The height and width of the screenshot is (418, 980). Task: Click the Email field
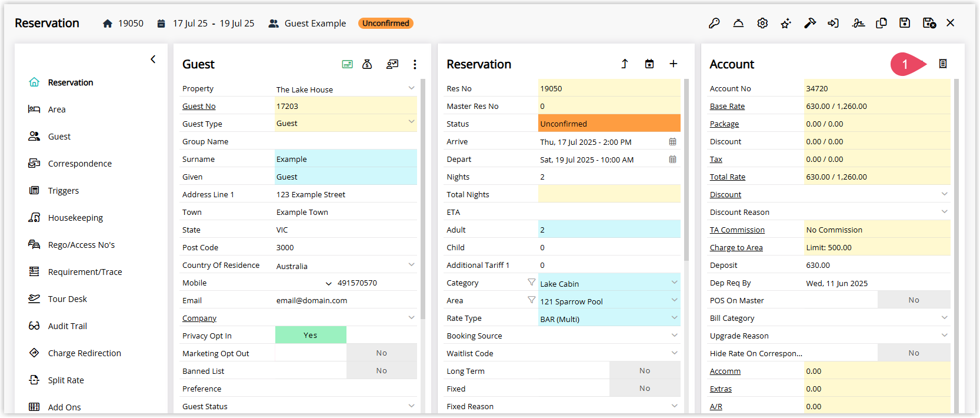(346, 300)
